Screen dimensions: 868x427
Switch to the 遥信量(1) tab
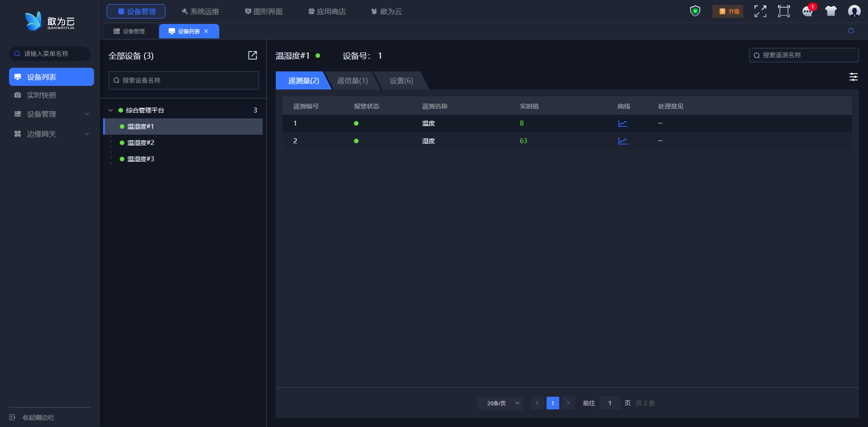coord(353,81)
